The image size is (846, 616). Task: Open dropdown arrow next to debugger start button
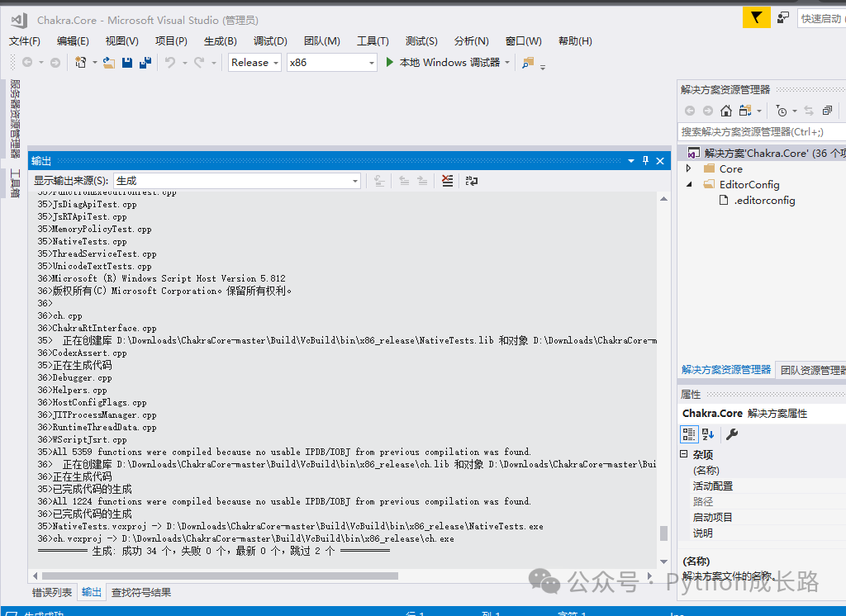tap(507, 63)
